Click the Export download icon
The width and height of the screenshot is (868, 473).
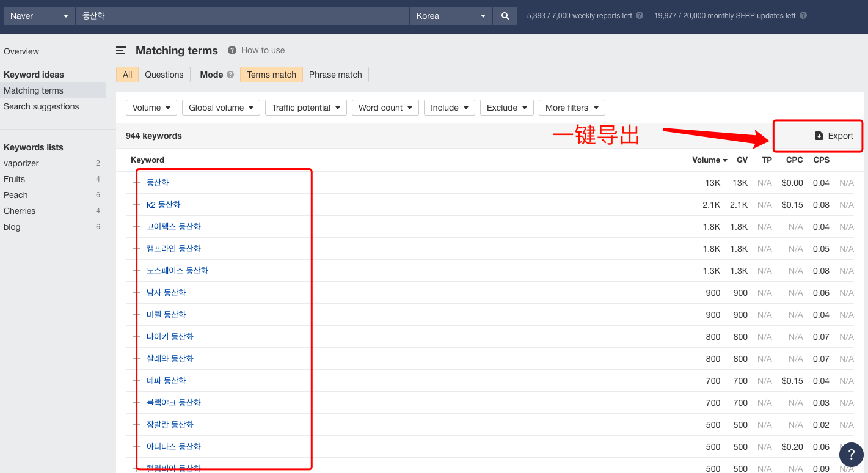tap(819, 136)
